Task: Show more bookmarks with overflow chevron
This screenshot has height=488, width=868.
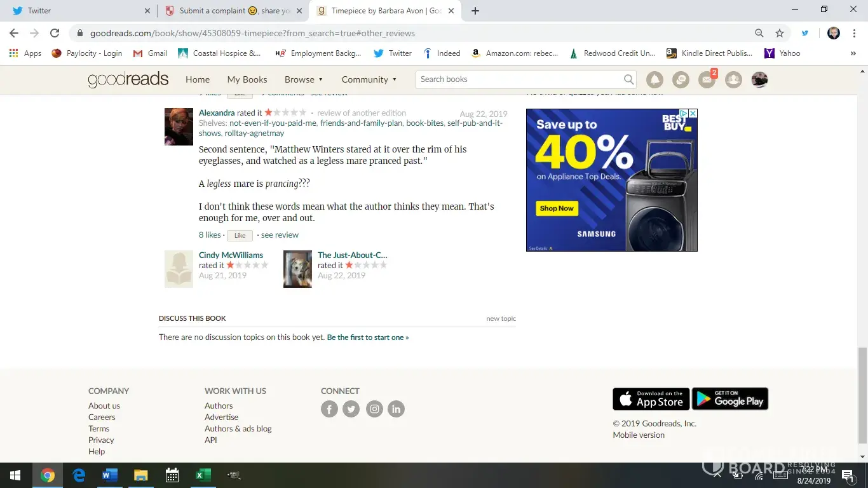Action: (853, 53)
